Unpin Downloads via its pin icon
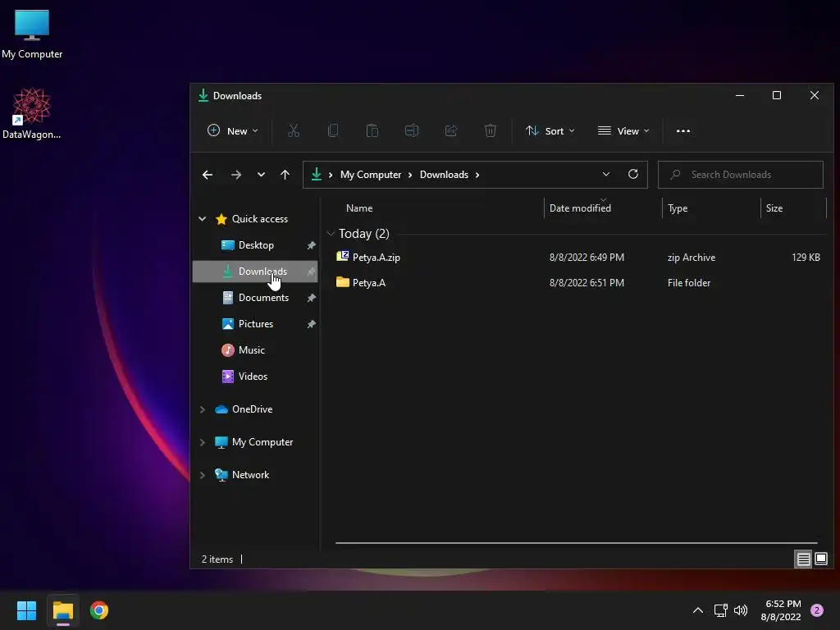 click(311, 272)
